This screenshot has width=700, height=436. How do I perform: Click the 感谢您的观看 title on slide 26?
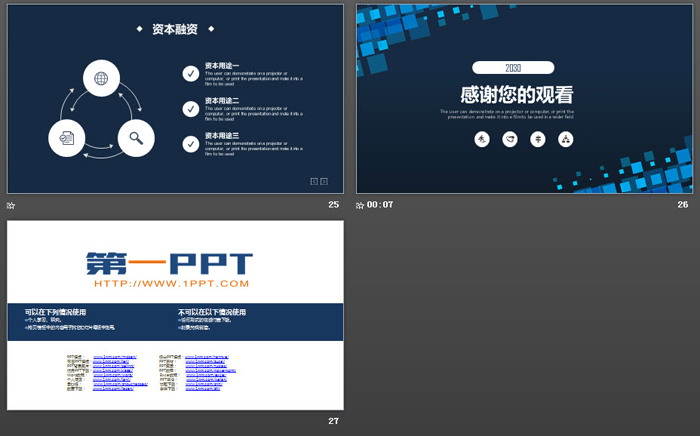pos(517,95)
